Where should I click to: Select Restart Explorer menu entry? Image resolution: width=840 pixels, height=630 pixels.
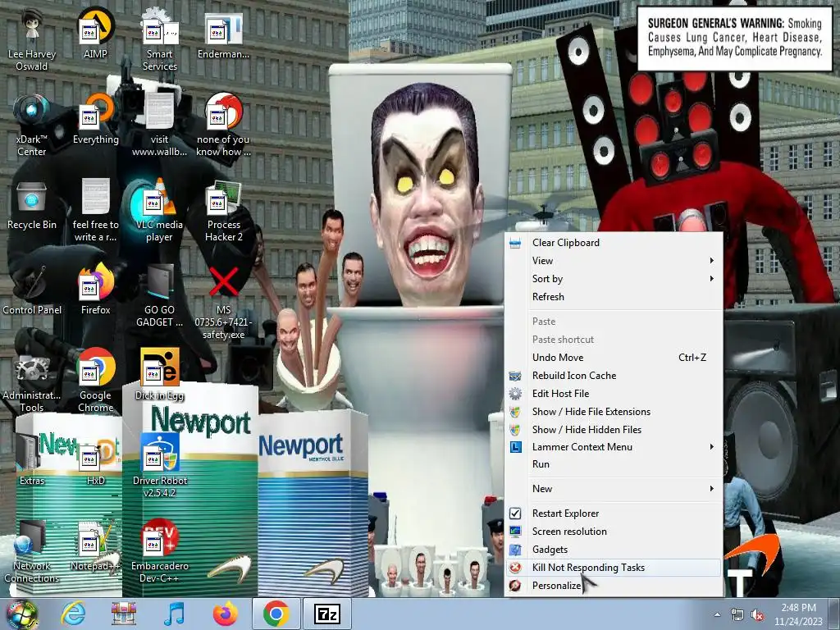pos(614,514)
